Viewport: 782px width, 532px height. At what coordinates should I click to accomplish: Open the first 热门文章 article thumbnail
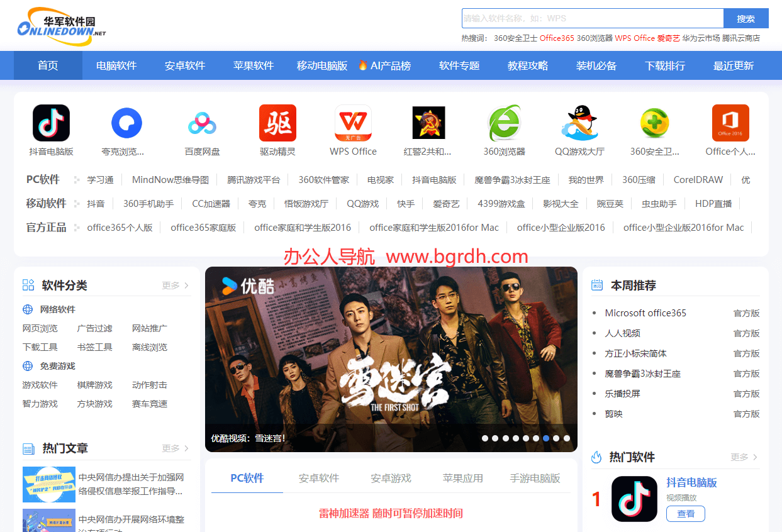tap(49, 484)
